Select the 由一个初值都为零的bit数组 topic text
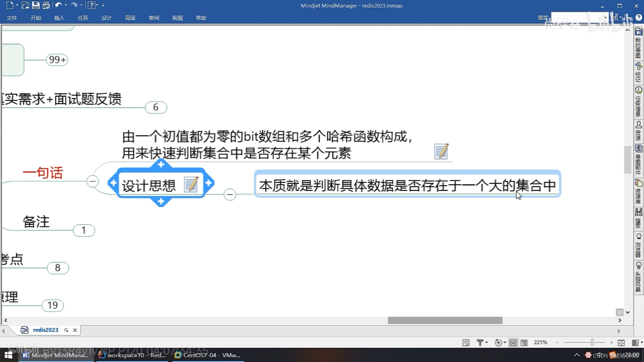This screenshot has width=644, height=362. click(268, 145)
